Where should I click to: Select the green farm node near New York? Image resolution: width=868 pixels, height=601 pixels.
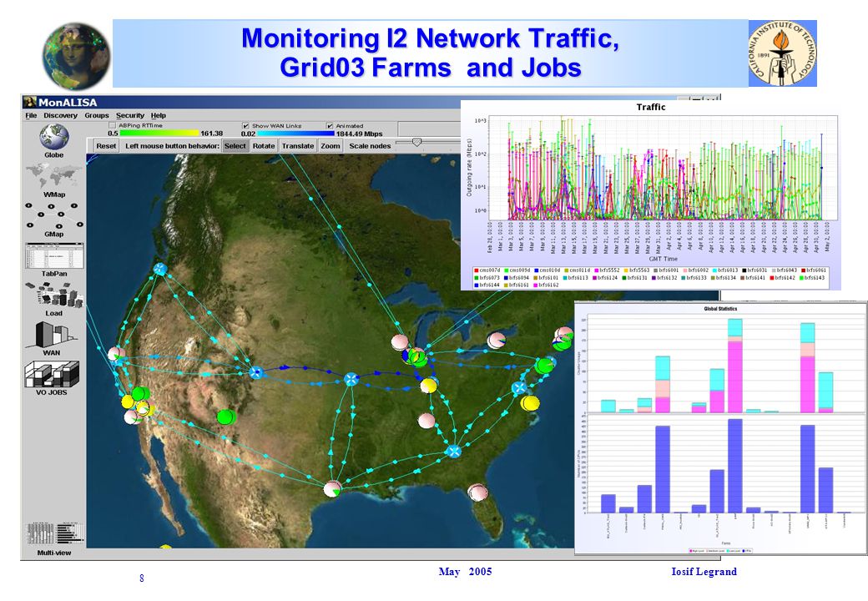pos(545,366)
